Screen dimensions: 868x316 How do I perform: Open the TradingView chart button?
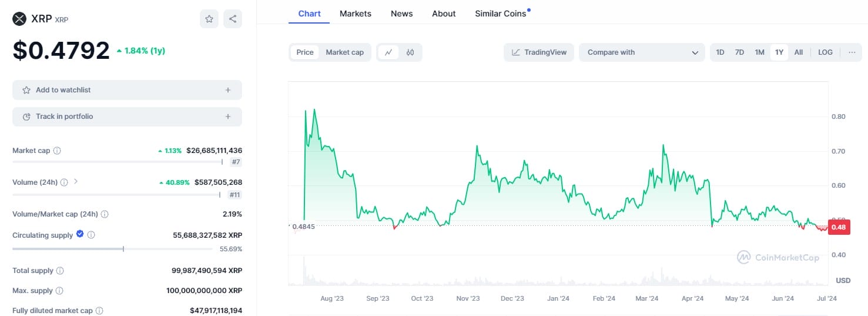(539, 52)
